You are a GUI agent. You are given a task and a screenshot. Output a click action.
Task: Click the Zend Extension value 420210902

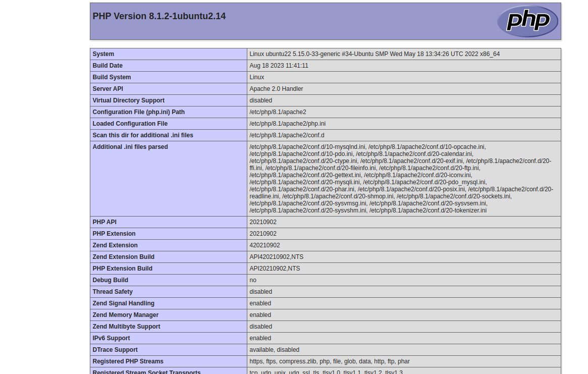264,245
